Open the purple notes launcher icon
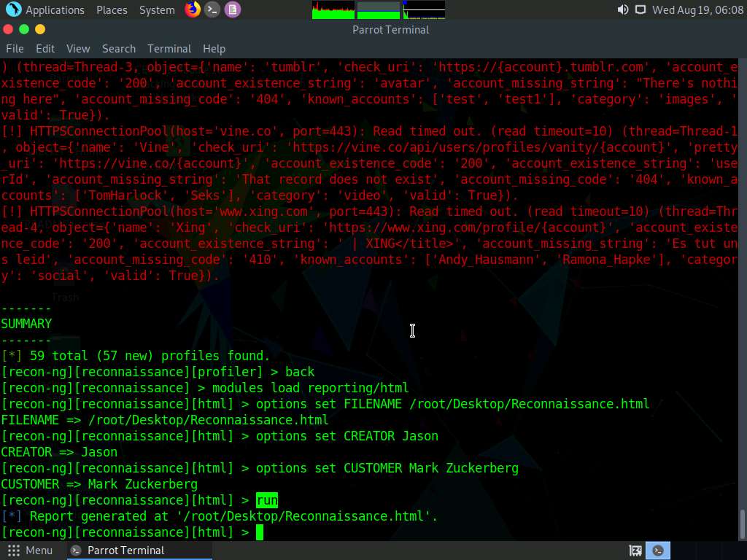The height and width of the screenshot is (560, 747). tap(233, 9)
